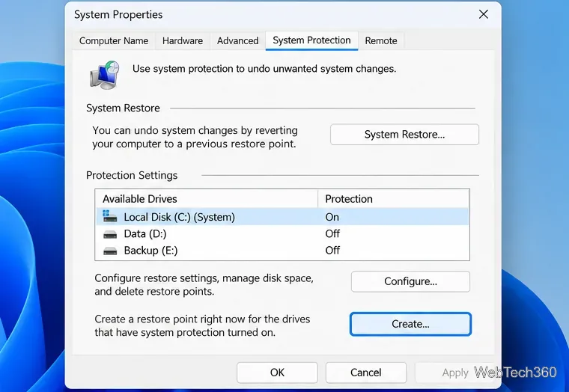Click the On status for Local Disk
Viewport: 569px width, 392px height.
coord(332,217)
